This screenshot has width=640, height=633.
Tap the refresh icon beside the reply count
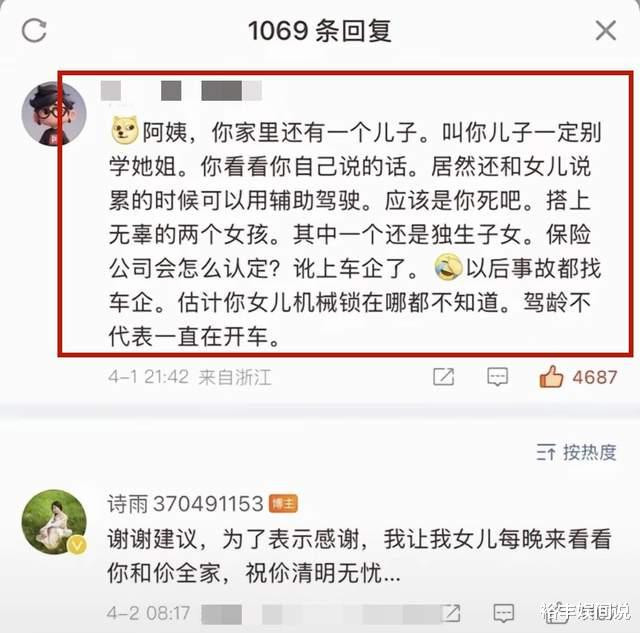click(34, 31)
